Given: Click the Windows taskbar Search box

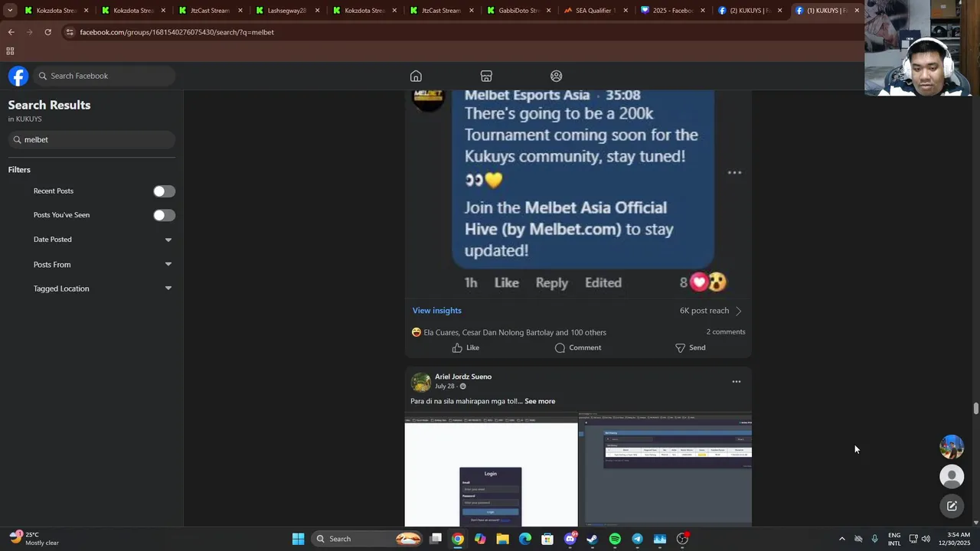Looking at the screenshot, I should pyautogui.click(x=367, y=539).
